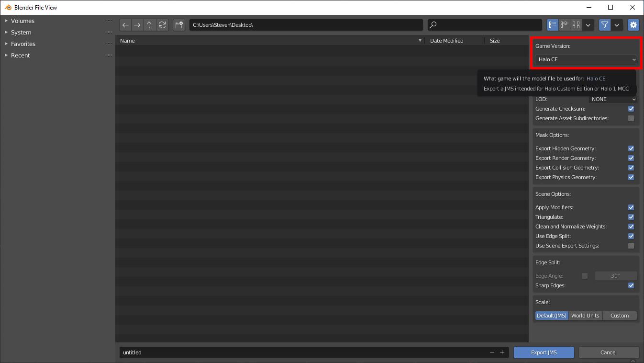
Task: Go up to the parent directory
Action: [x=150, y=25]
